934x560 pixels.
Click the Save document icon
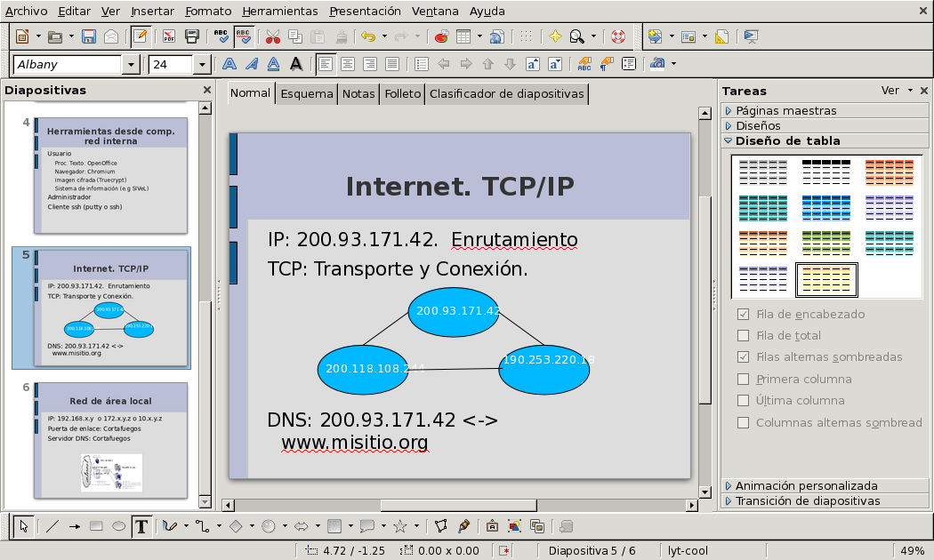[88, 36]
